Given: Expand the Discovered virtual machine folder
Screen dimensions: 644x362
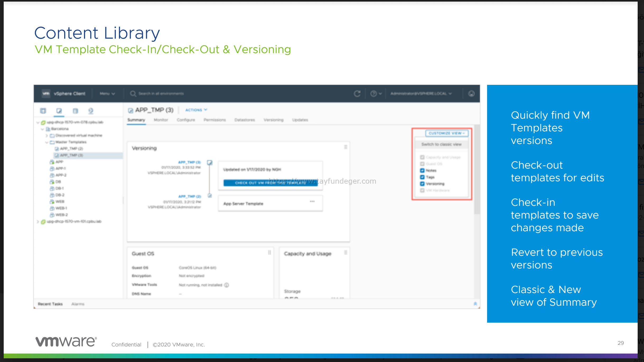Looking at the screenshot, I should 47,136.
